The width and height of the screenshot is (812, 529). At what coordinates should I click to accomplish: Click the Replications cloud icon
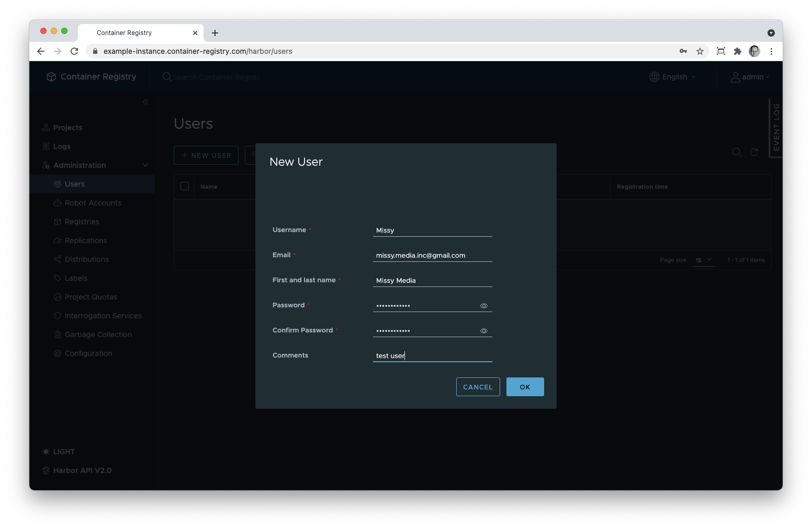tap(58, 240)
